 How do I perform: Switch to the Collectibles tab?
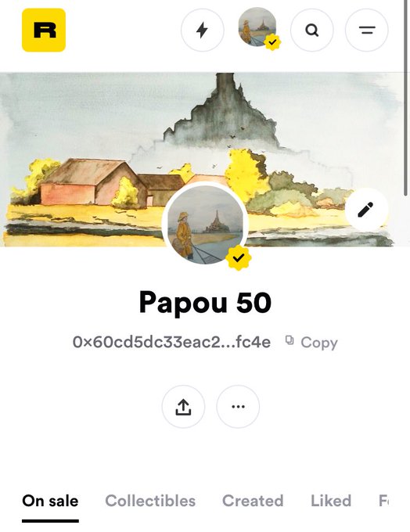150,501
